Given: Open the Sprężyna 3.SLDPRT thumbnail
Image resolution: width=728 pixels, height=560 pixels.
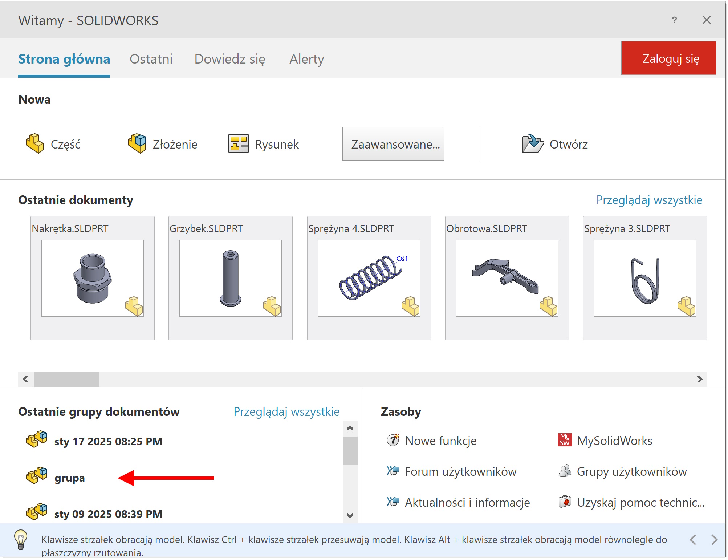Looking at the screenshot, I should click(645, 278).
